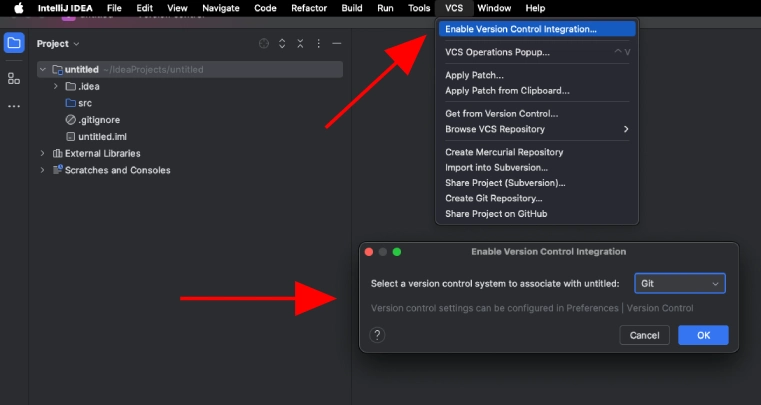Open the Run menu
Screen dimensions: 761x405
[385, 8]
